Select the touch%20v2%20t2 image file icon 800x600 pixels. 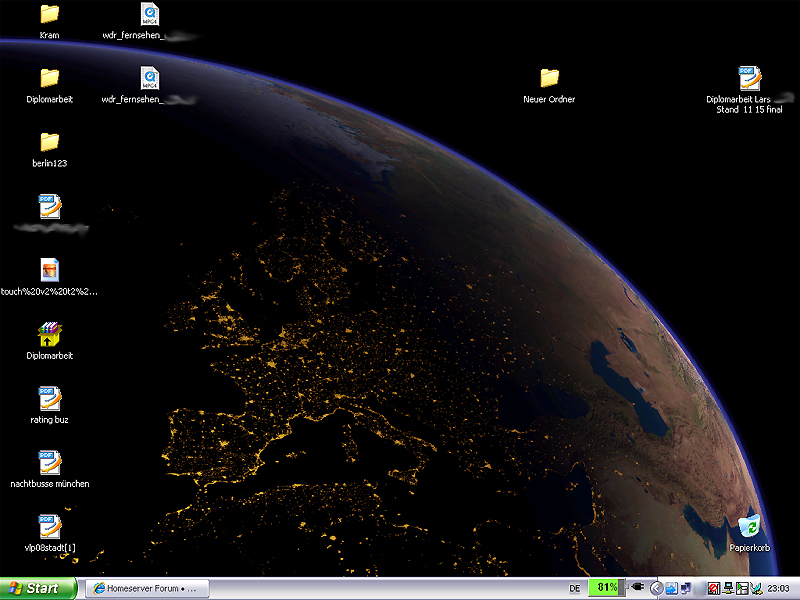(x=49, y=270)
